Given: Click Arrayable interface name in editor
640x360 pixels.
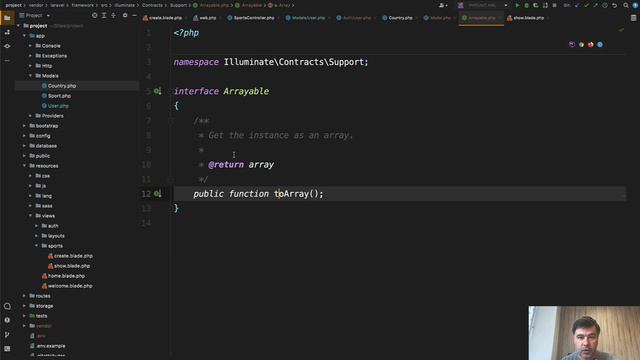Looking at the screenshot, I should click(246, 91).
